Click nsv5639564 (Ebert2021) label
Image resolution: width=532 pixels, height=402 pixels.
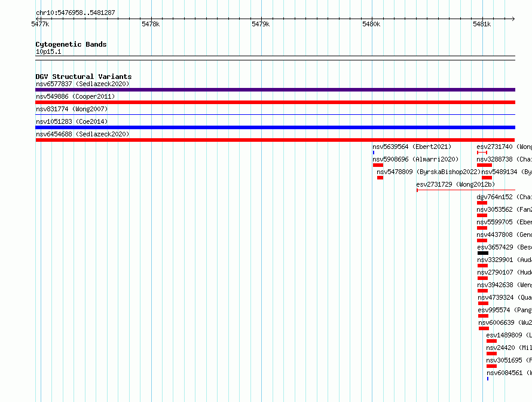point(412,147)
